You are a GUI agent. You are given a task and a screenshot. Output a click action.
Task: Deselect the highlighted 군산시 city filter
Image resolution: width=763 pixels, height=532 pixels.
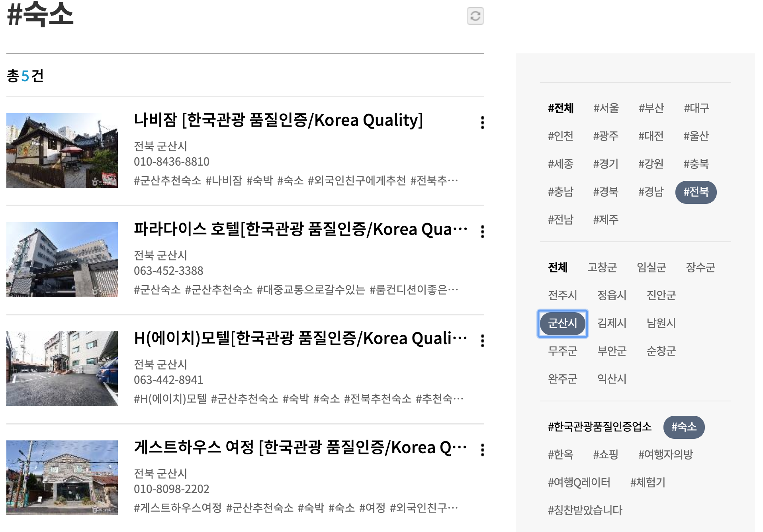562,323
